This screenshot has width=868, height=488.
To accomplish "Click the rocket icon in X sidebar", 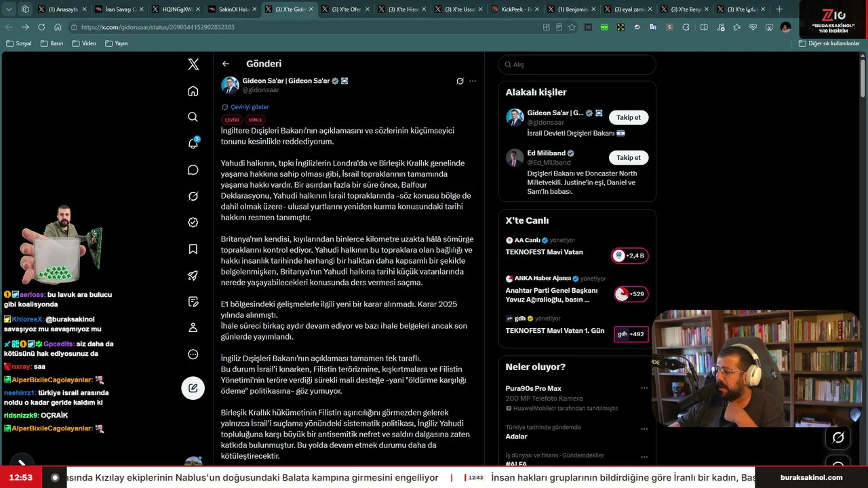I will click(x=193, y=275).
